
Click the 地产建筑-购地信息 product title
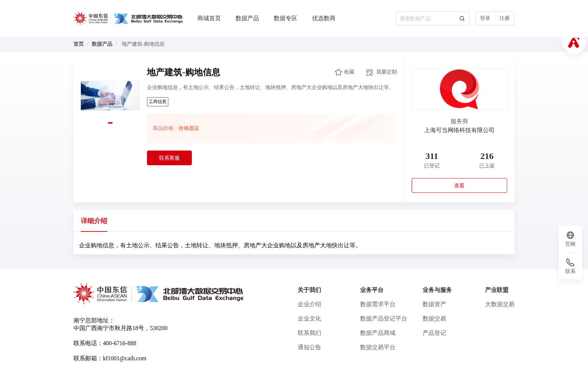coord(184,72)
